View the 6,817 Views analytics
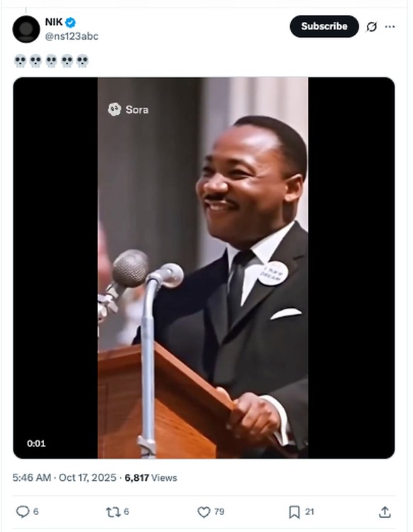The image size is (413, 532). (x=150, y=477)
